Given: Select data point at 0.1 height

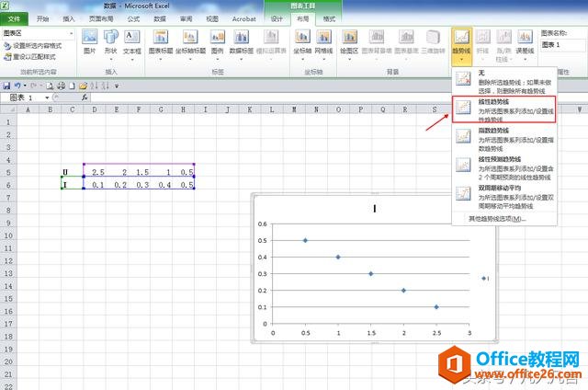Looking at the screenshot, I should tap(436, 306).
